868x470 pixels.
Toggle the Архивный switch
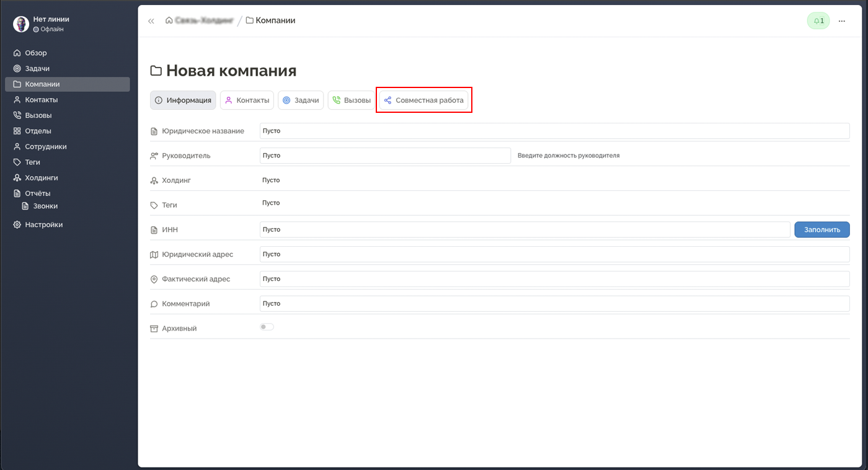tap(267, 326)
